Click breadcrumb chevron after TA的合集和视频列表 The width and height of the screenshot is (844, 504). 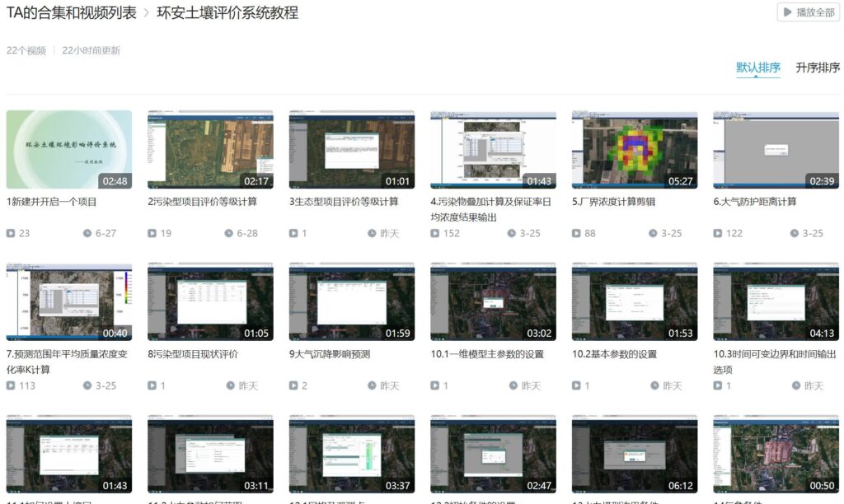pyautogui.click(x=147, y=13)
